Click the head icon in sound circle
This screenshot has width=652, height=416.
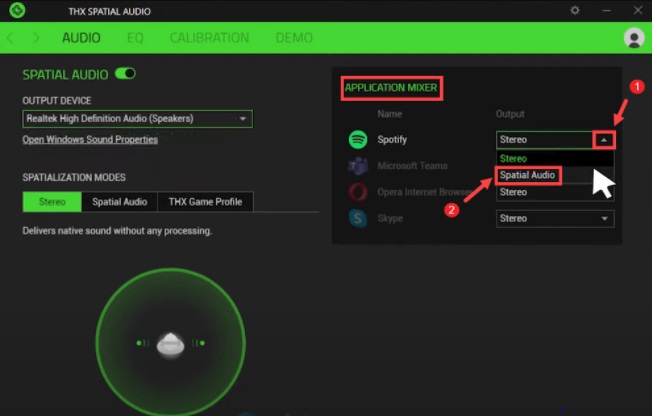170,344
